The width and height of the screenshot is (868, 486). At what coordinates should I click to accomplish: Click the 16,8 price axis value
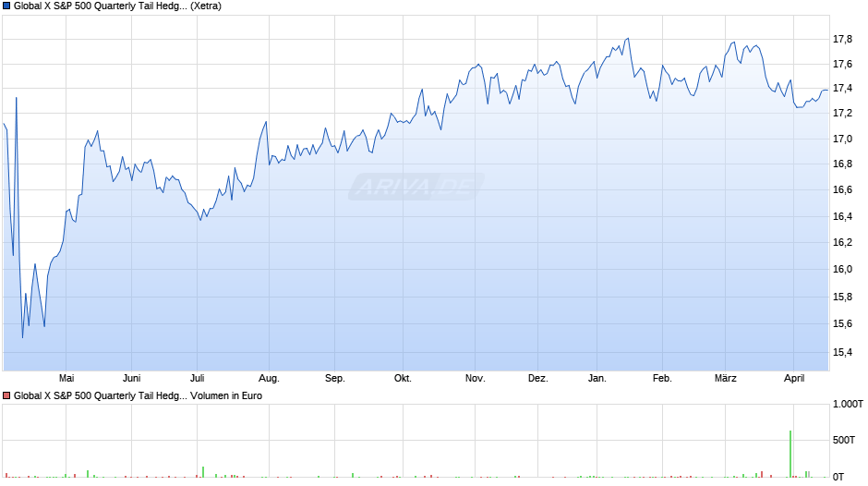click(842, 164)
